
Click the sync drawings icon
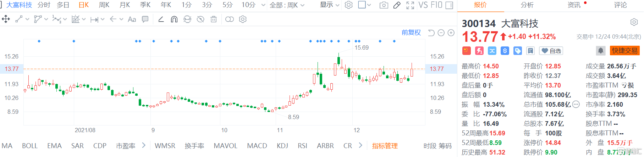[187, 19]
